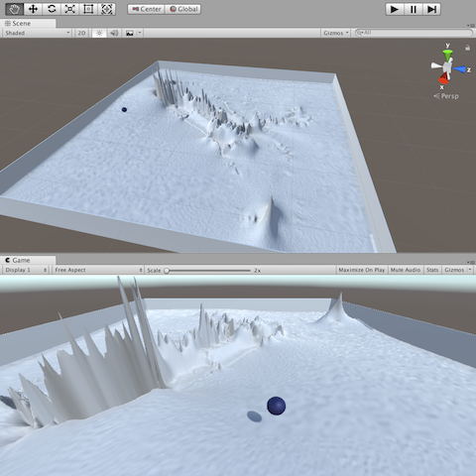Click the Pause button
The image size is (476, 476).
pos(414,9)
